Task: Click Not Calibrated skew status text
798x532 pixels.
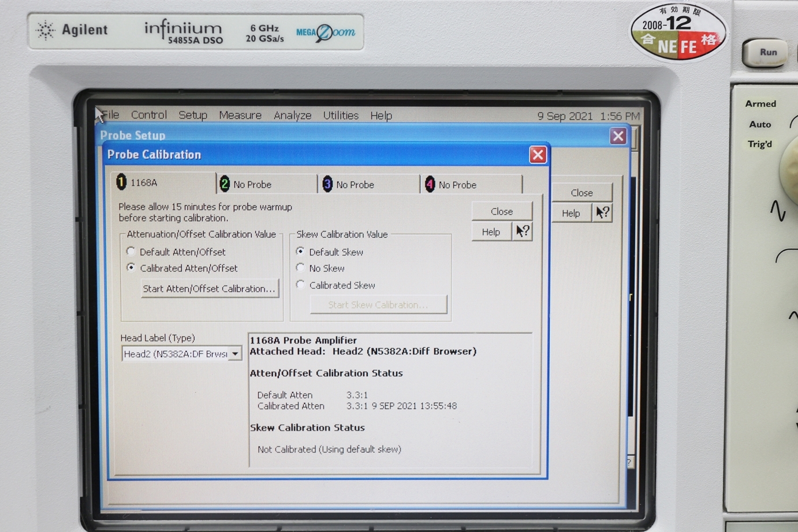Action: (329, 449)
